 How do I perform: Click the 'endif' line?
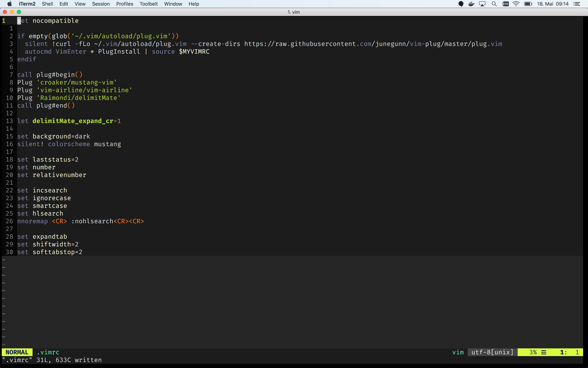(27, 59)
